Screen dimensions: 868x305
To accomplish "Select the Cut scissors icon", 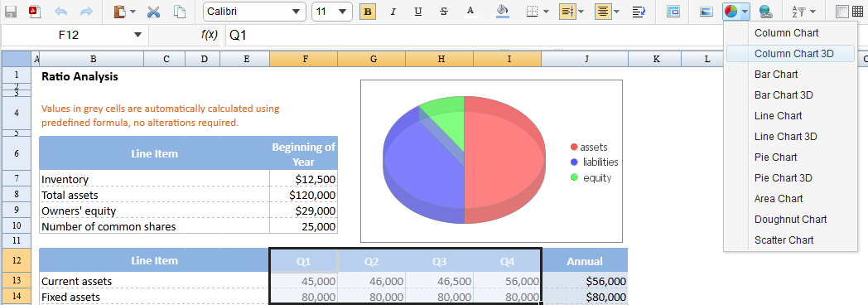I will click(x=154, y=11).
